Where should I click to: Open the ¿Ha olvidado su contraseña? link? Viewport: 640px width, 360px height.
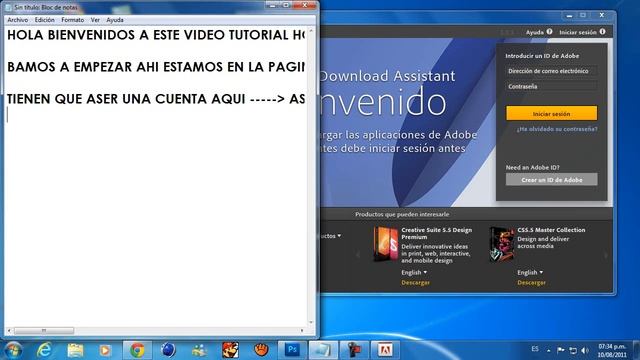557,129
